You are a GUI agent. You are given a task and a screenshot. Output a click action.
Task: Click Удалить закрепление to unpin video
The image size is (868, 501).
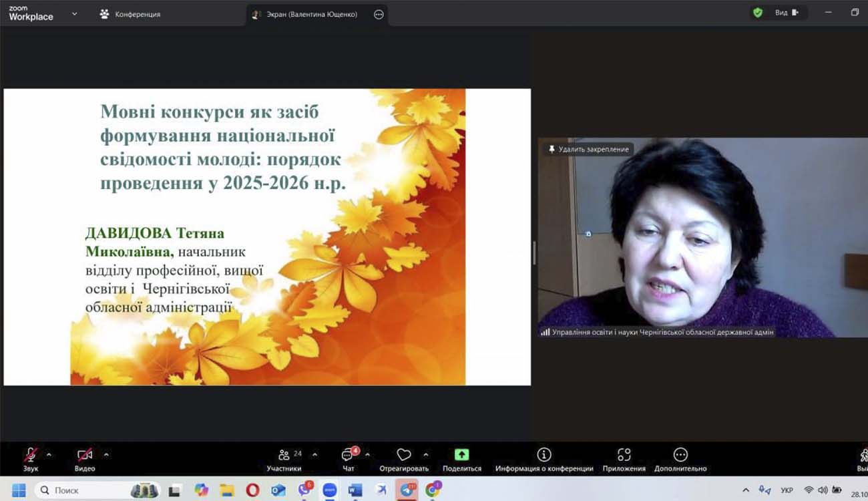click(588, 150)
